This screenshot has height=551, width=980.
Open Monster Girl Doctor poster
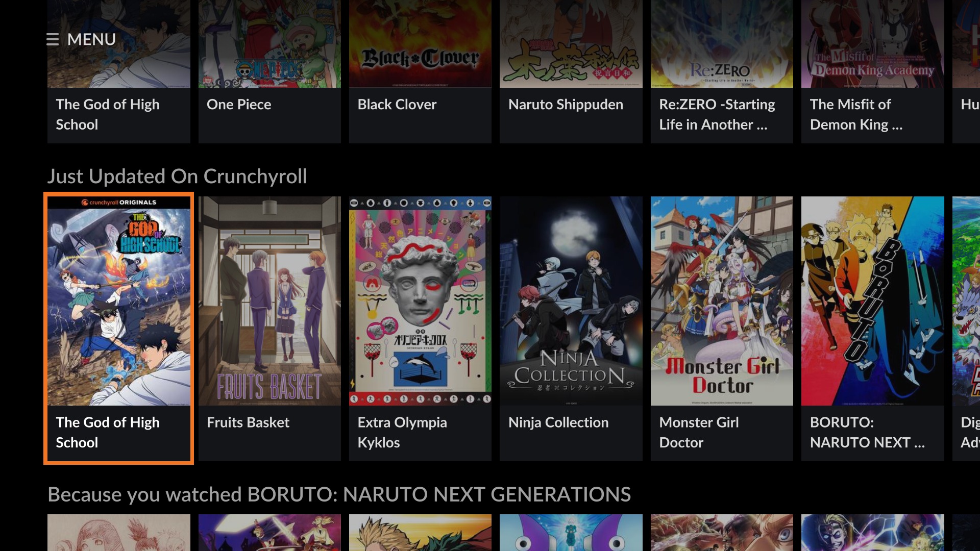click(722, 301)
